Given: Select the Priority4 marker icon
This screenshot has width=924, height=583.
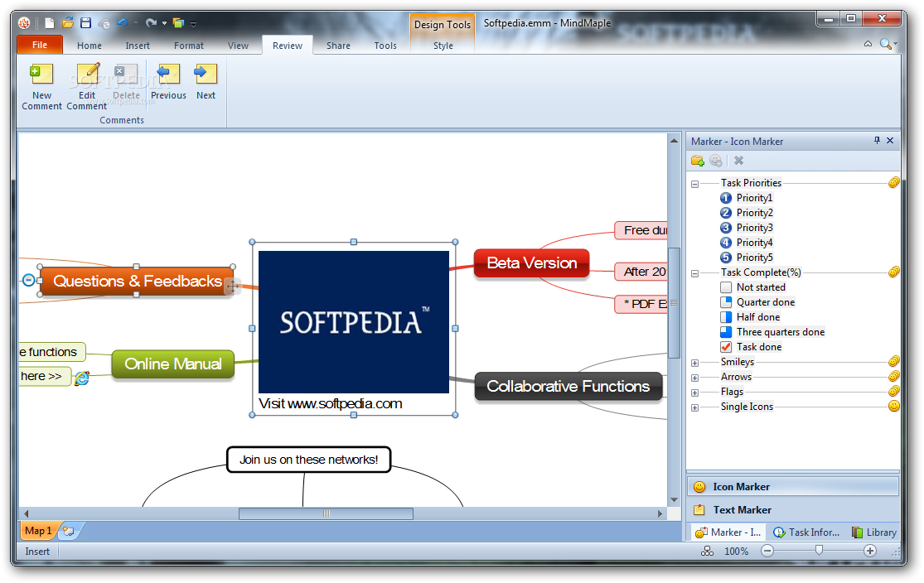Looking at the screenshot, I should point(726,243).
